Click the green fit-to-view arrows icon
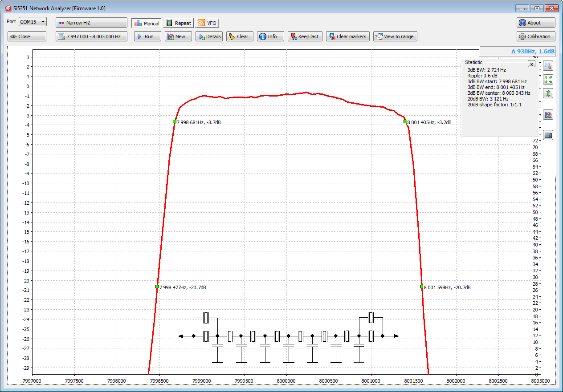 (548, 80)
